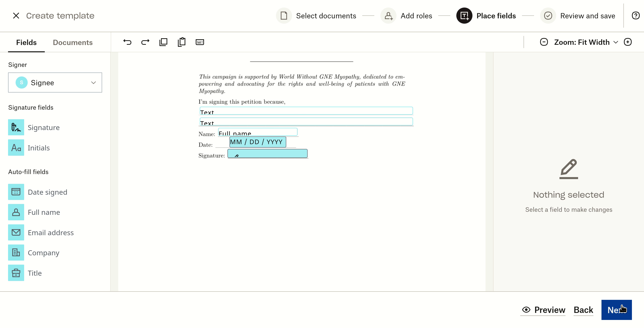Click the Signature tool icon in sidebar
The width and height of the screenshot is (644, 328).
(16, 127)
